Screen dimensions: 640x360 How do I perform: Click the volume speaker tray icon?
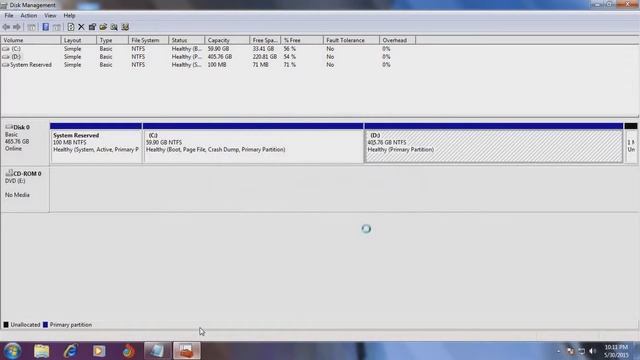click(x=593, y=351)
